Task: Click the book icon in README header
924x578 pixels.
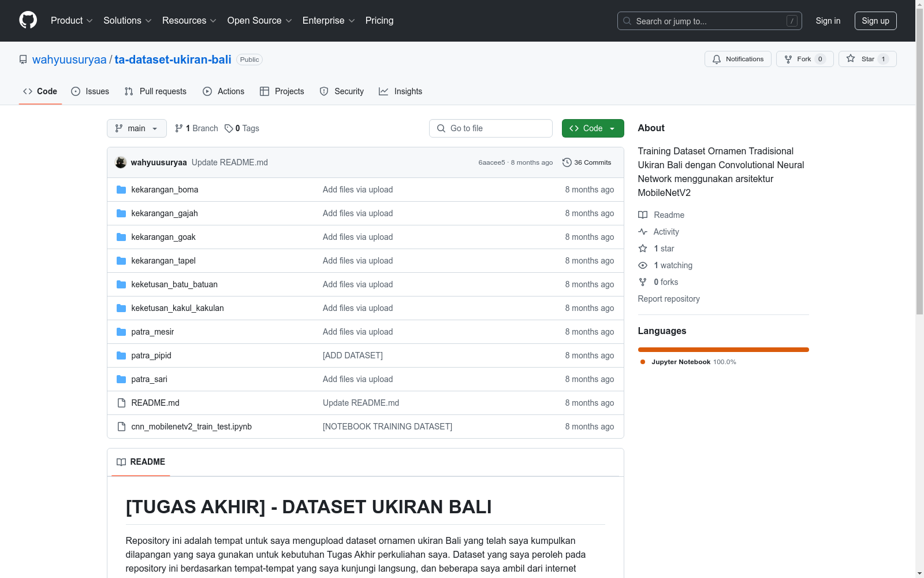Action: point(121,462)
